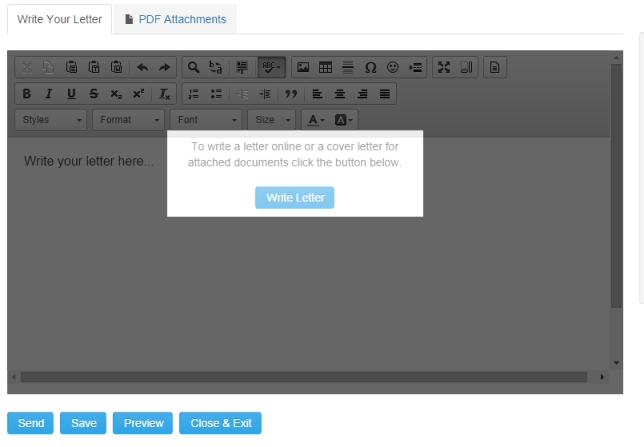Viewport: 644px width, 447px height.
Task: Open the Font dropdown
Action: (x=206, y=120)
